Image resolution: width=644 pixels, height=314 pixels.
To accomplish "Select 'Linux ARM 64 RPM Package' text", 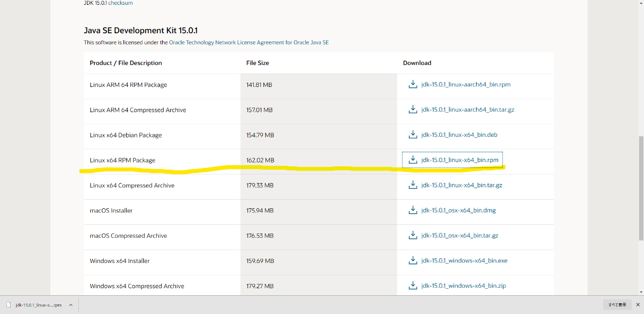I will coord(128,85).
